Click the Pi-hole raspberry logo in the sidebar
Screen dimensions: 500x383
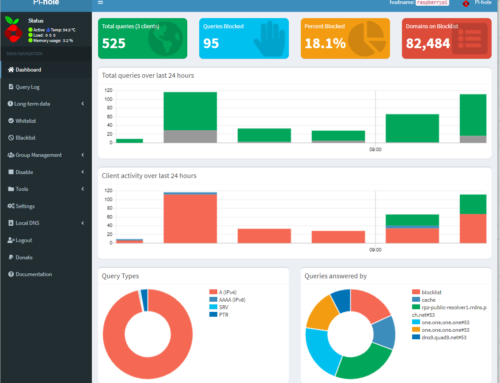pos(13,29)
